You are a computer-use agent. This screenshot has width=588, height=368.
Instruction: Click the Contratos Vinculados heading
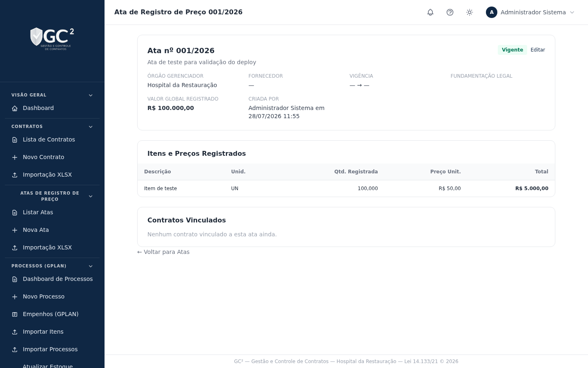point(187,220)
